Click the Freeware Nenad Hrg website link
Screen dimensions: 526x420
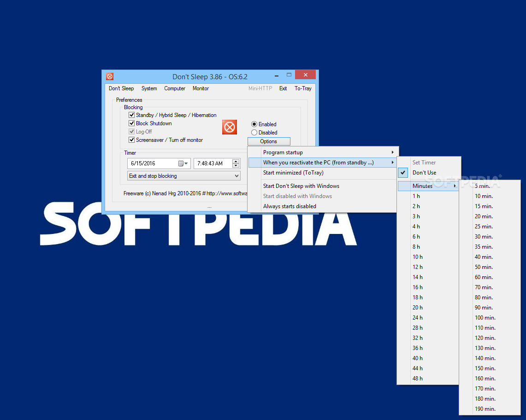tap(185, 193)
